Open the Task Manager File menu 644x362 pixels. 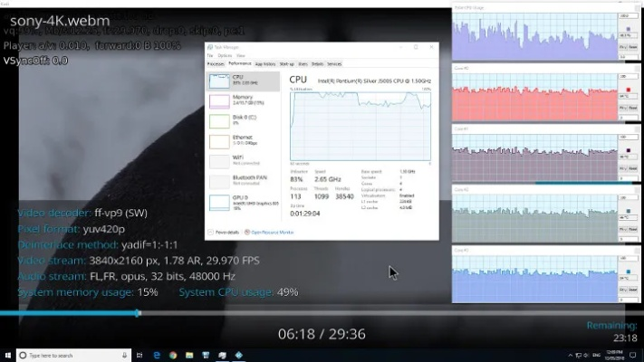click(x=209, y=56)
